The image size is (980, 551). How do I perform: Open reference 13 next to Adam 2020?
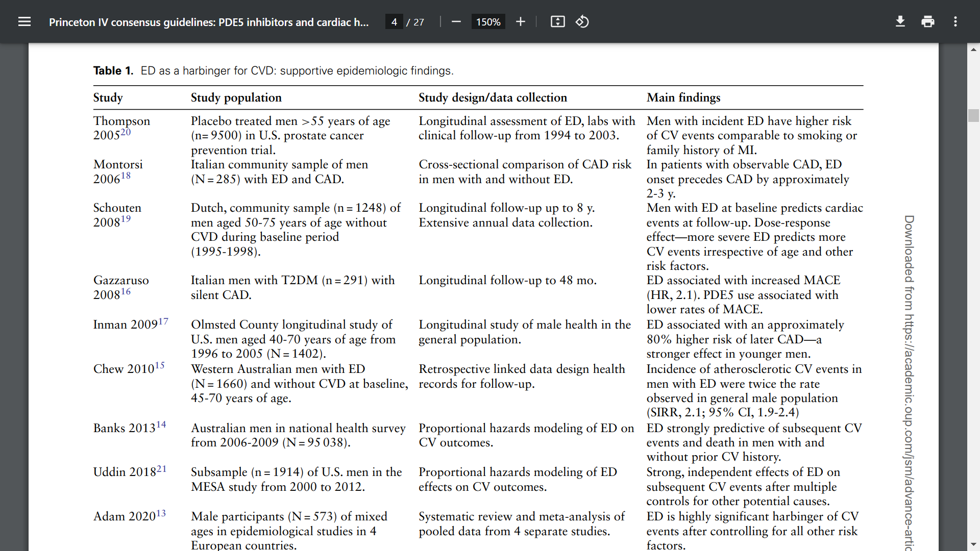click(161, 513)
